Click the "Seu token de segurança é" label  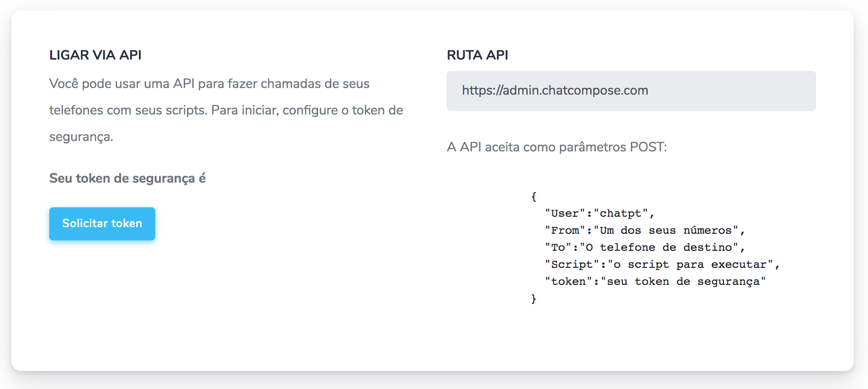point(127,178)
